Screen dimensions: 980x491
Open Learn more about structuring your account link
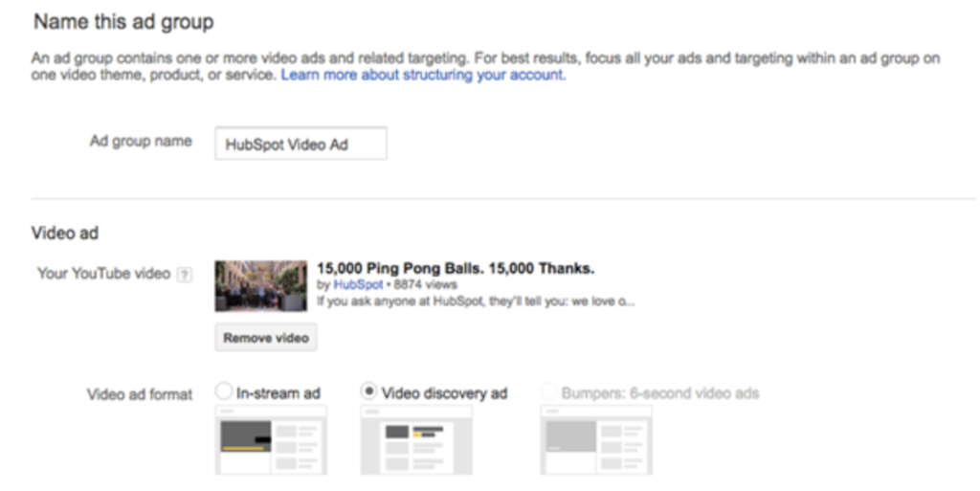[423, 75]
